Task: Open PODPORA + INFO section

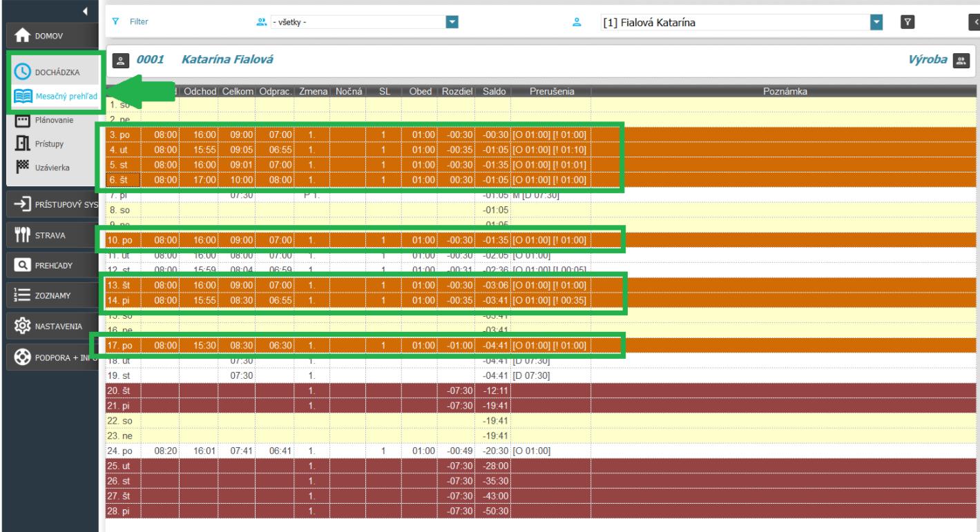Action: [52, 357]
